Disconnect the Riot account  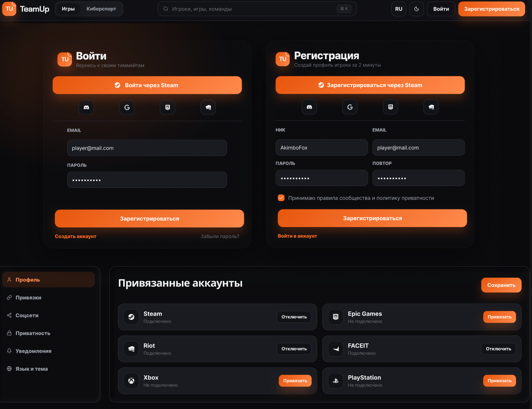[x=294, y=349]
